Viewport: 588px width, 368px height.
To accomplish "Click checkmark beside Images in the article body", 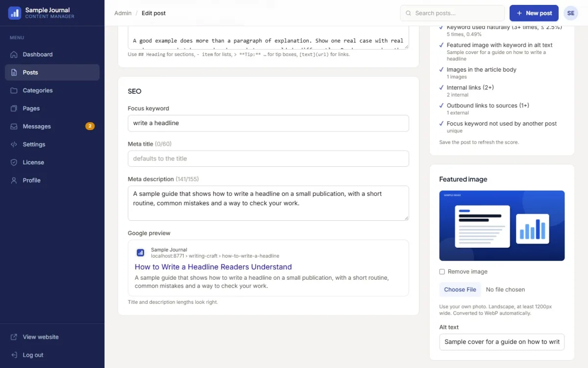I will pos(441,70).
